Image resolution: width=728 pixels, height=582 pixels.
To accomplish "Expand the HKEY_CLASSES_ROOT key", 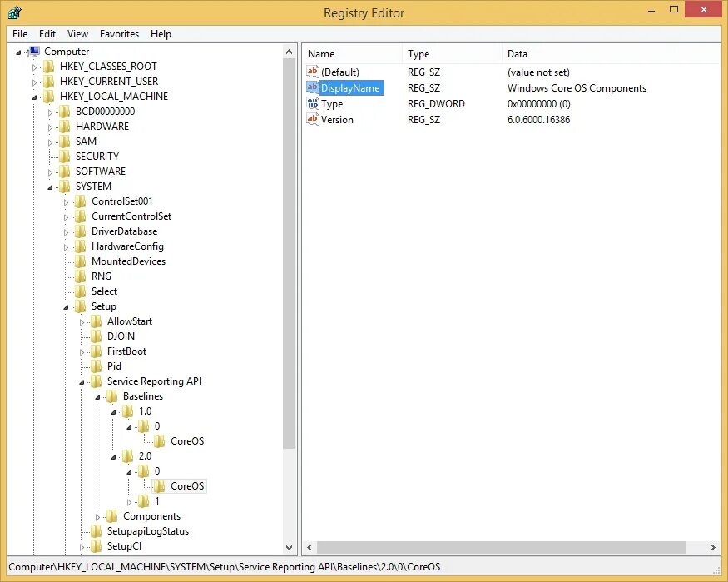I will [34, 67].
